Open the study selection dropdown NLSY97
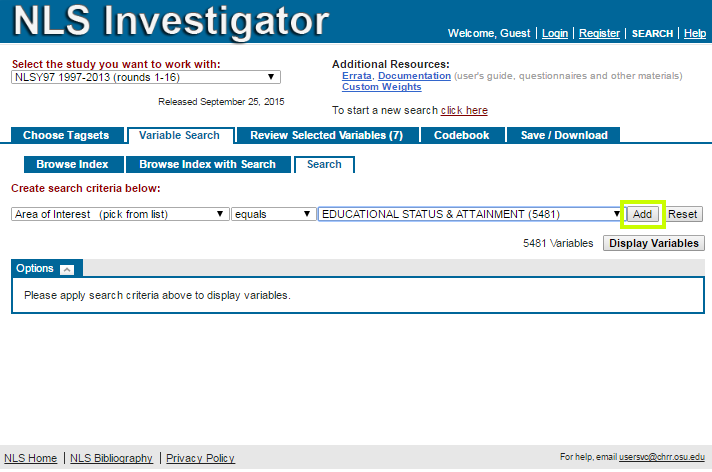The image size is (712, 472). (146, 77)
